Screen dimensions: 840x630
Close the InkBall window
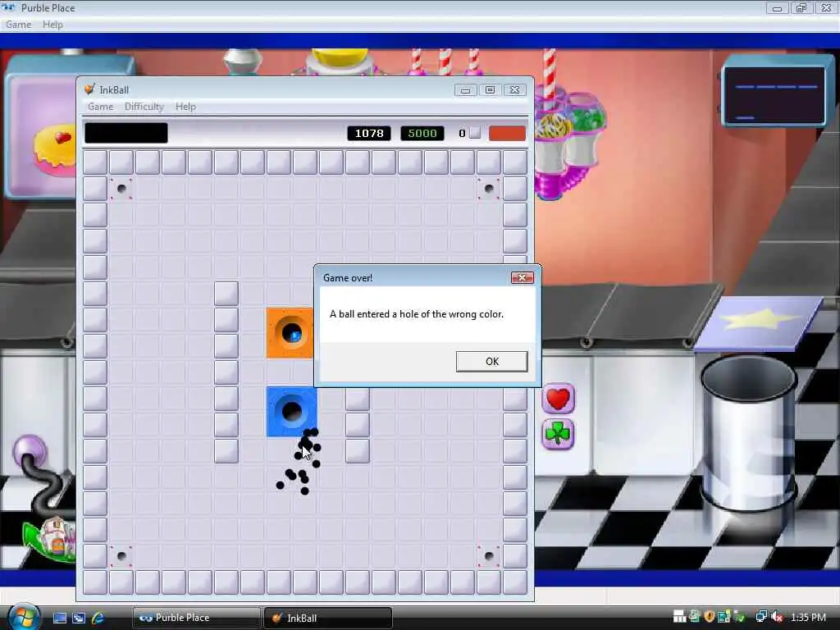coord(514,90)
